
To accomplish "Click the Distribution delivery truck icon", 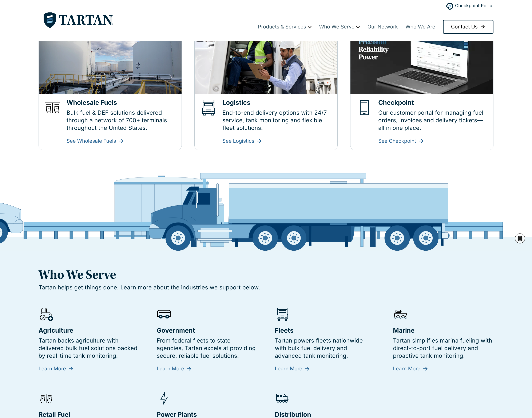I will [x=282, y=398].
